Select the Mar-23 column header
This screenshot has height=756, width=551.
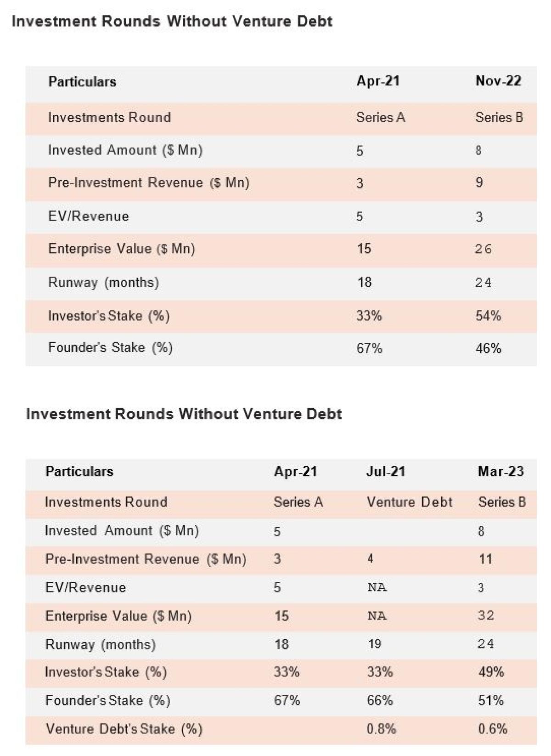tap(500, 472)
